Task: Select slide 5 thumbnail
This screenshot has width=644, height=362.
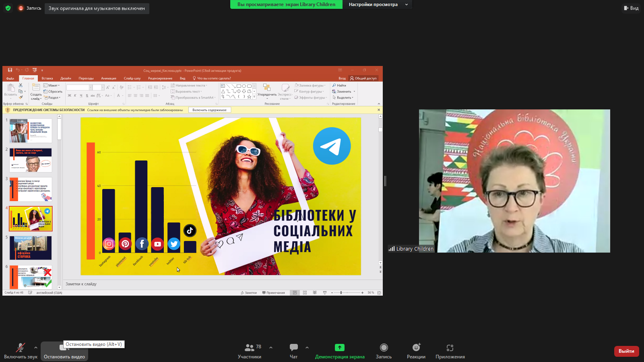Action: coord(31,248)
